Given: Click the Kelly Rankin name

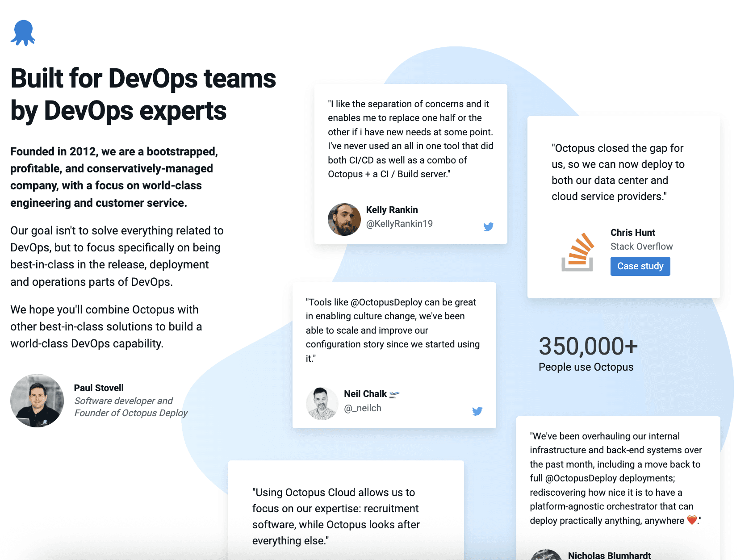Looking at the screenshot, I should click(x=392, y=210).
